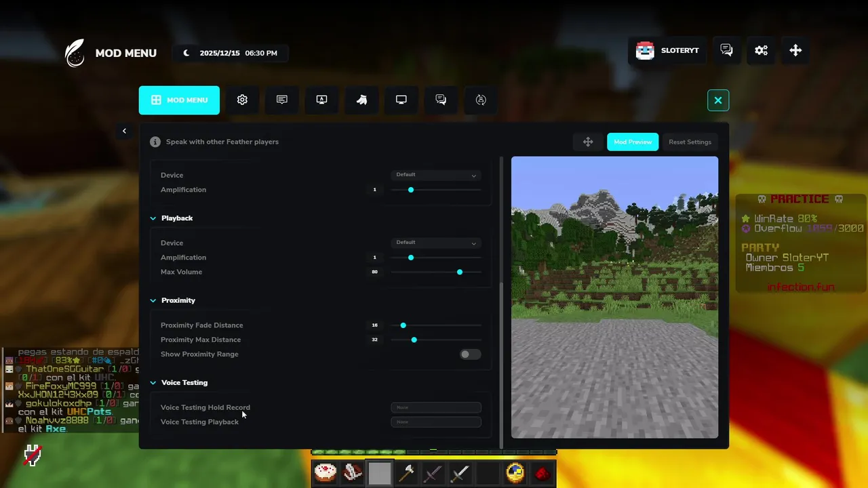Adjust the Proximity Max Distance slider
Screen dimensions: 868x488
tap(436, 340)
